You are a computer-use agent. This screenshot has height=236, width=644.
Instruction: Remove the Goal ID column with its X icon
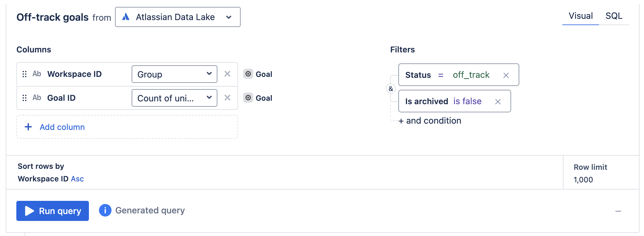tap(227, 98)
